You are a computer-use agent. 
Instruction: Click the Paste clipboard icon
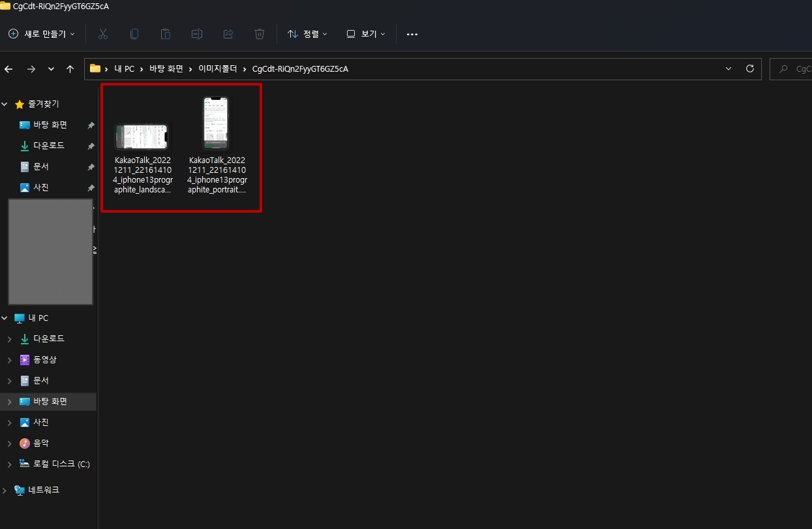pos(166,34)
